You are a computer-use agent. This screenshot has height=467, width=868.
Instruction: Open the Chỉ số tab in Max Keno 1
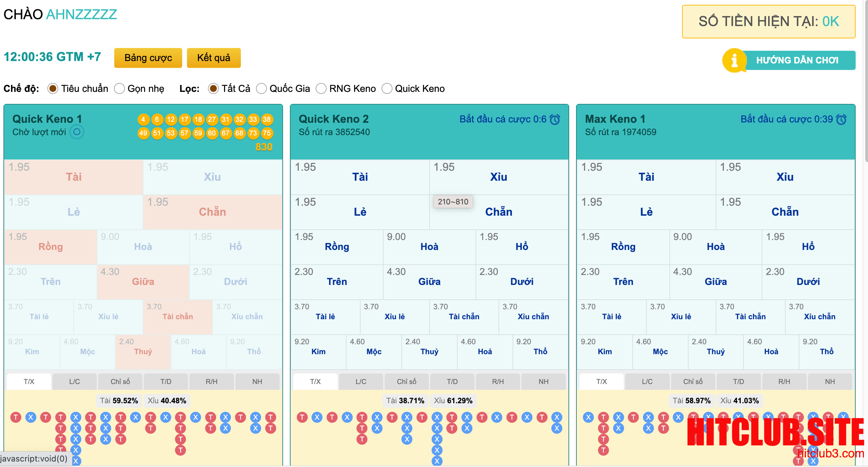point(693,382)
